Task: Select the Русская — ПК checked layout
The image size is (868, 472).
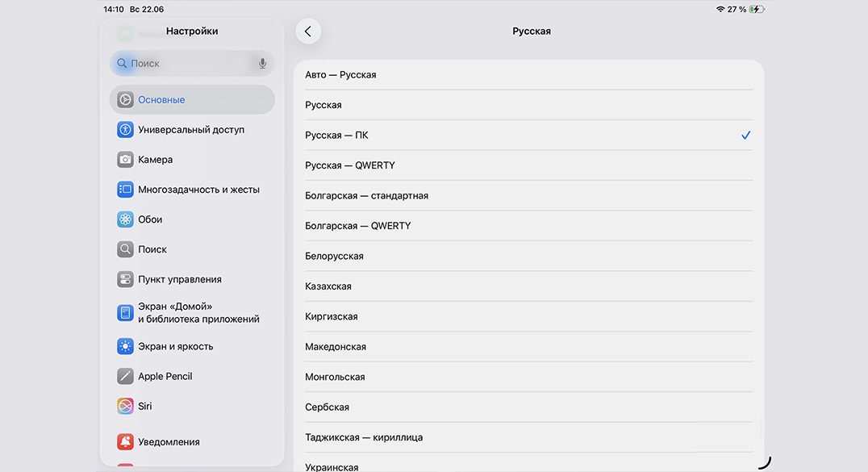Action: point(528,136)
